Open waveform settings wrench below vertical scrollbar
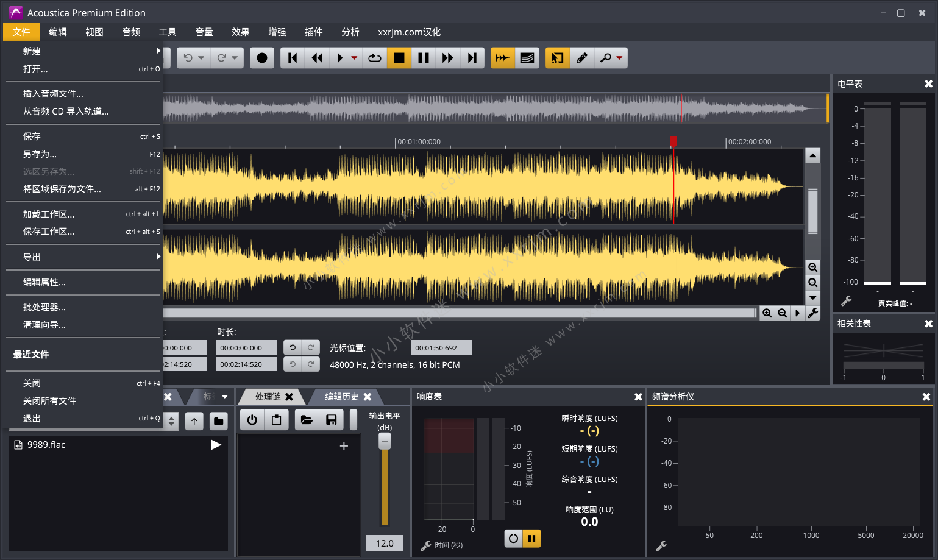The width and height of the screenshot is (938, 560). [812, 313]
